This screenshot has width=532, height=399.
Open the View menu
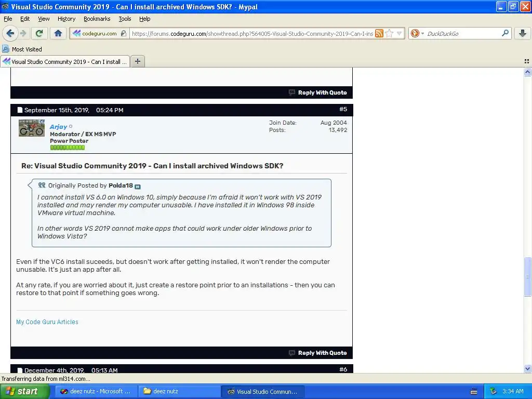44,19
